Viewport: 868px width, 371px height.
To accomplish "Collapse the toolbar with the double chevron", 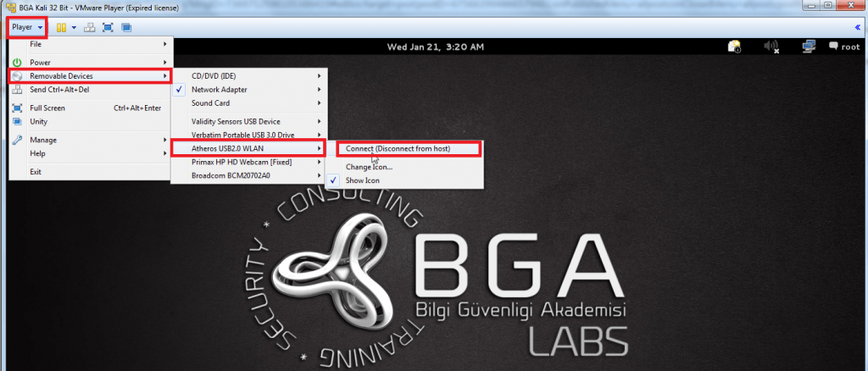I will (858, 27).
